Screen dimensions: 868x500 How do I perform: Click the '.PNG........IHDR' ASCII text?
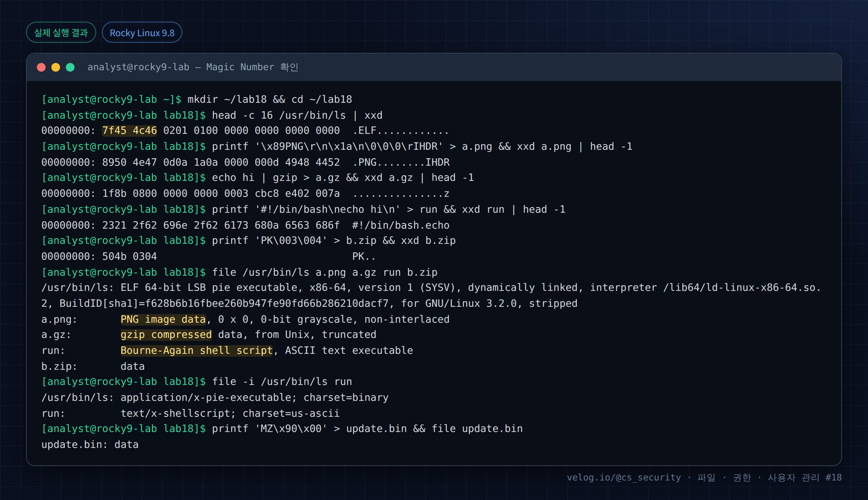tap(401, 162)
